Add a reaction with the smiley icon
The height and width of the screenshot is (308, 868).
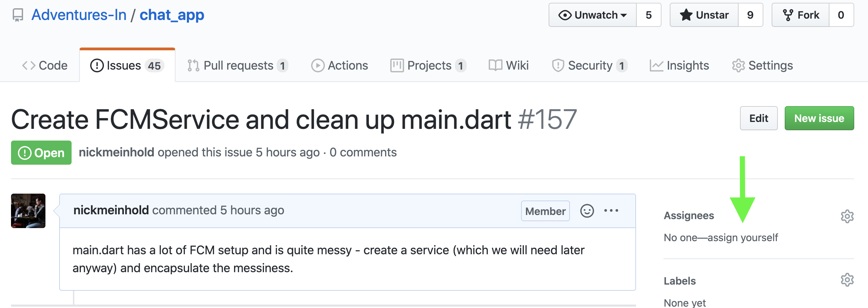pyautogui.click(x=587, y=211)
